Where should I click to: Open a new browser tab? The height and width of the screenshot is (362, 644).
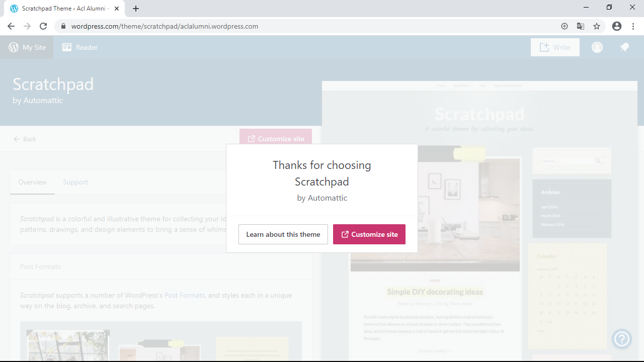point(136,9)
